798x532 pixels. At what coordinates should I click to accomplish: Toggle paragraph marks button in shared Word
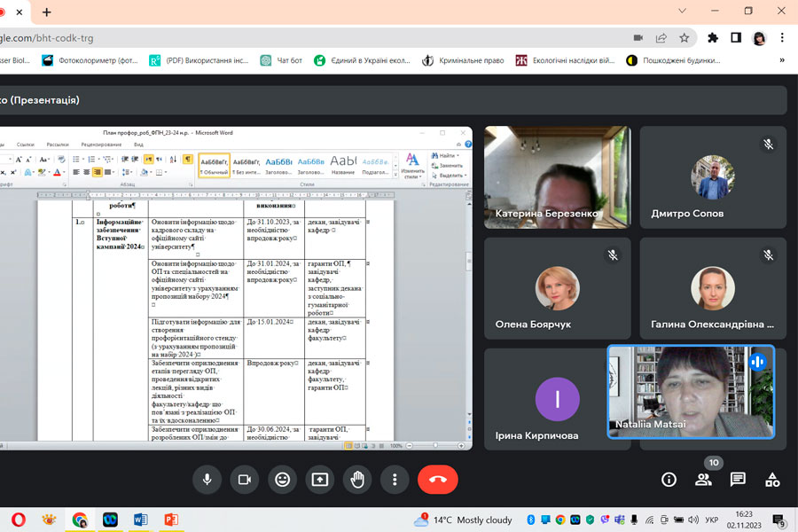coord(188,160)
